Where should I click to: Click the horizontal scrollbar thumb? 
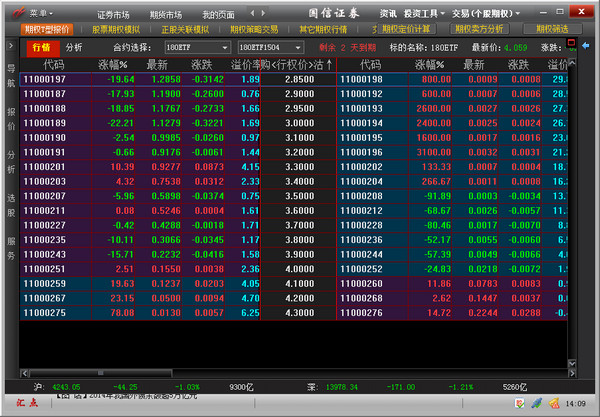[101, 373]
